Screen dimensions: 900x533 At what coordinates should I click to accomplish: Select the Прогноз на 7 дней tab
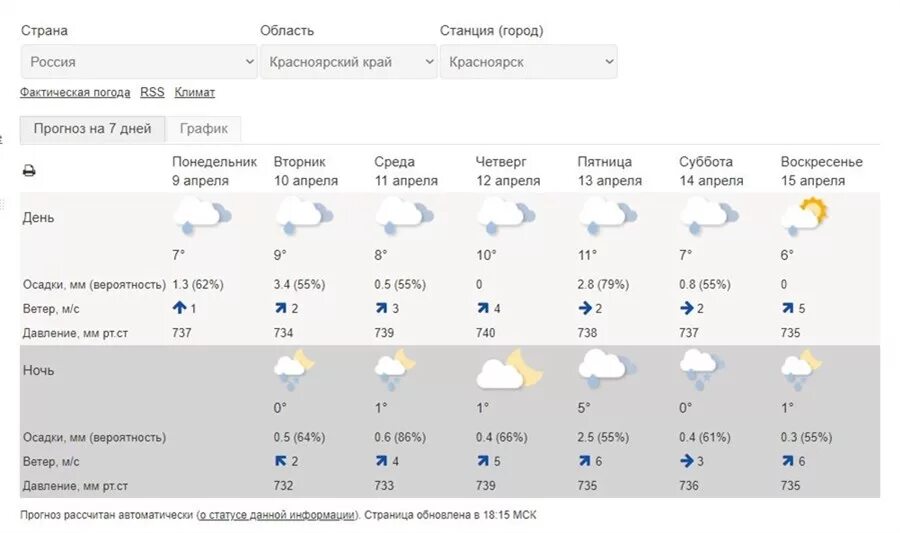[x=92, y=129]
